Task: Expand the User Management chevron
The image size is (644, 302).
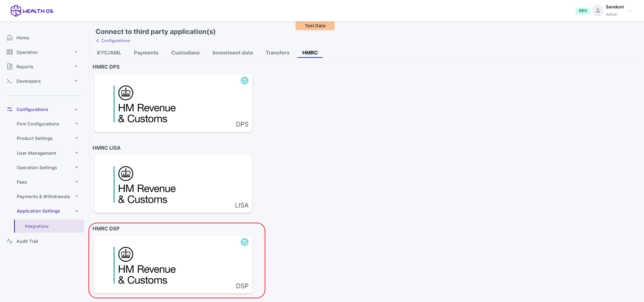Action: click(x=76, y=153)
